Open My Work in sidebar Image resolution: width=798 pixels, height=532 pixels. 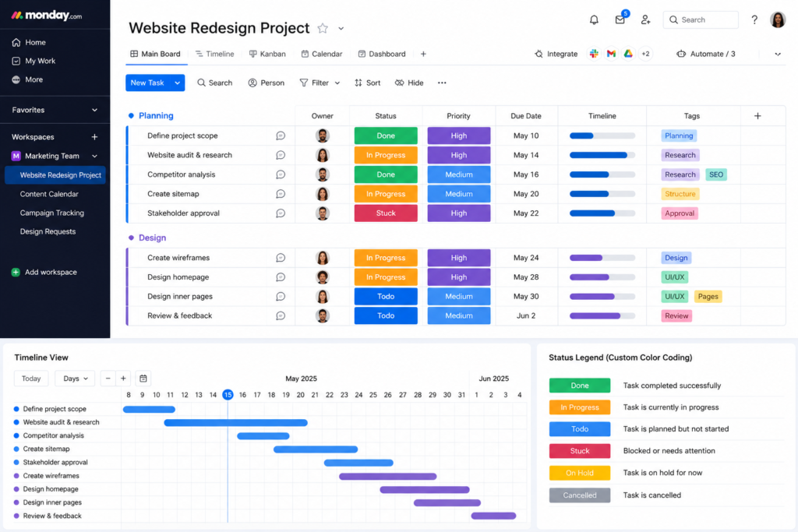pyautogui.click(x=34, y=61)
